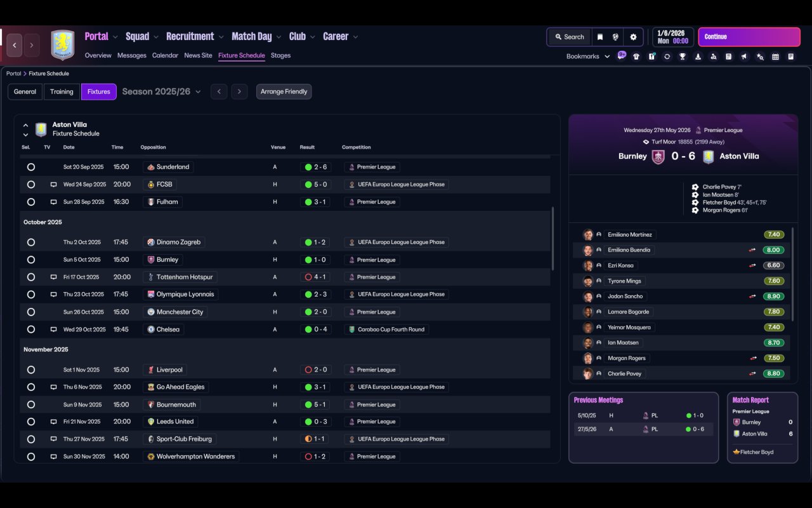The image size is (812, 508).
Task: Open the document report icon shortcut
Action: coord(729,57)
